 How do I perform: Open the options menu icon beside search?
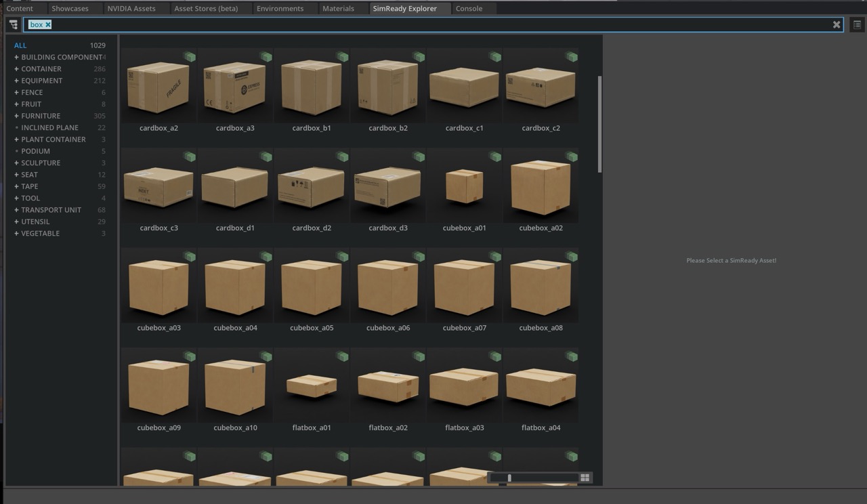857,24
